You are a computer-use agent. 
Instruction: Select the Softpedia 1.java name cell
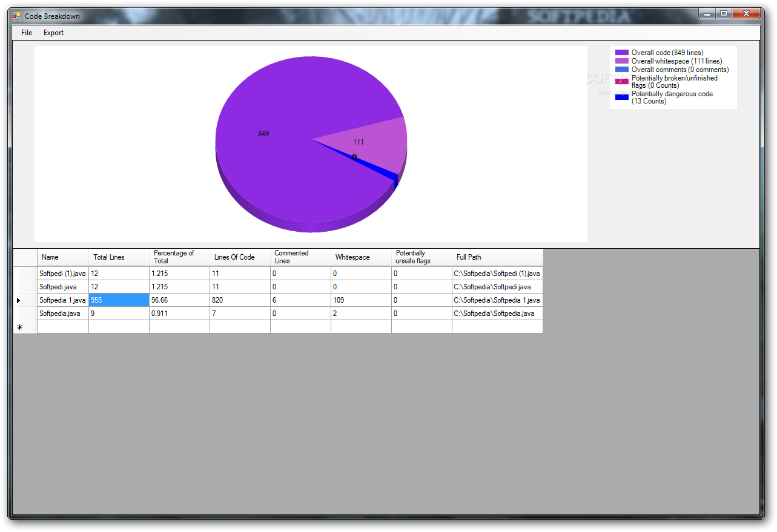click(x=63, y=300)
